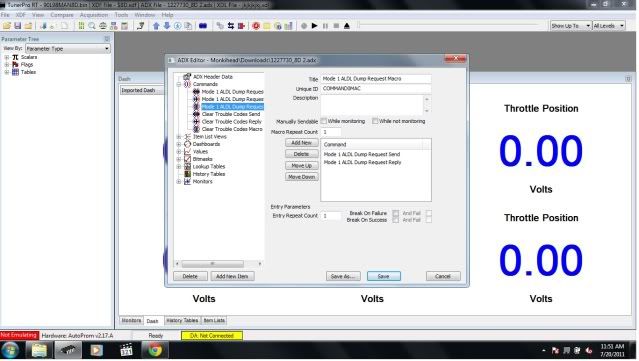
Task: Open the Acquisition menu
Action: (x=94, y=15)
